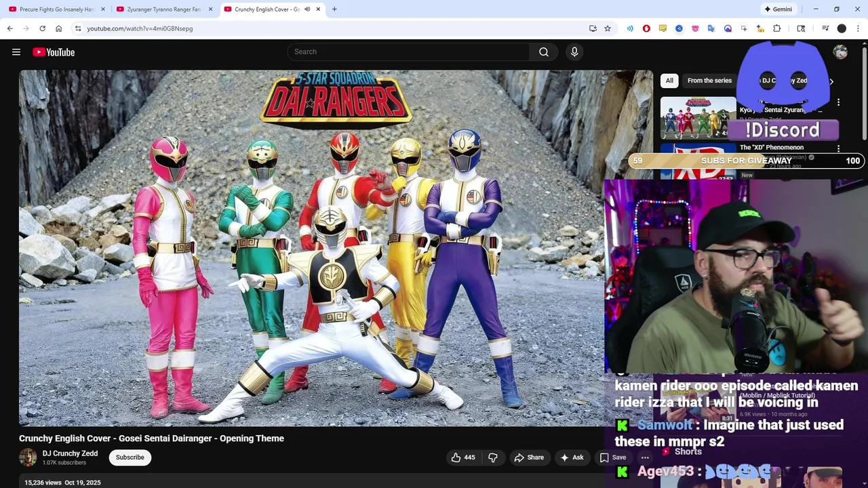Select the Crunchy English Cover tab
Viewport: 868px width, 488px height.
coord(267,9)
